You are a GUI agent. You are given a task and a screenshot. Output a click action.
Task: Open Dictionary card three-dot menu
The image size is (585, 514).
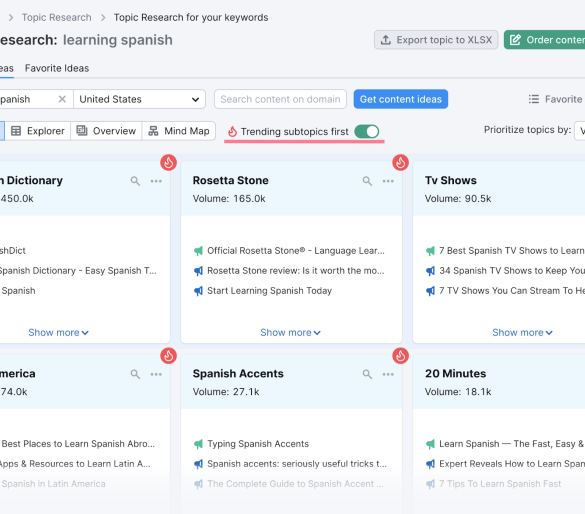click(156, 181)
